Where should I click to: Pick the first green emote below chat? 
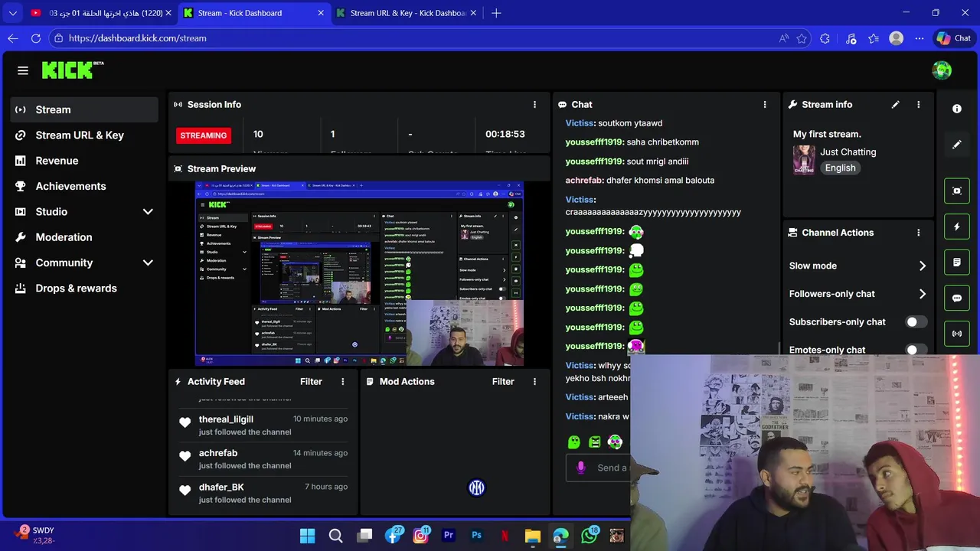pos(574,442)
